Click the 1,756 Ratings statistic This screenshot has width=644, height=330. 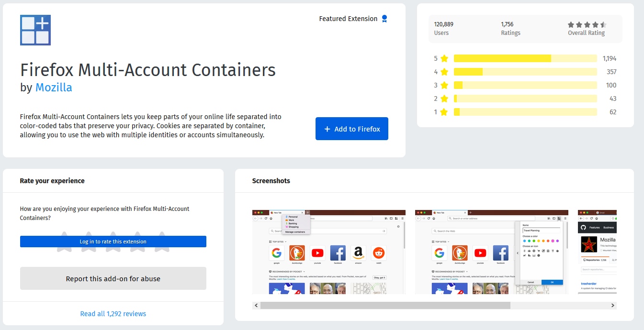[510, 28]
